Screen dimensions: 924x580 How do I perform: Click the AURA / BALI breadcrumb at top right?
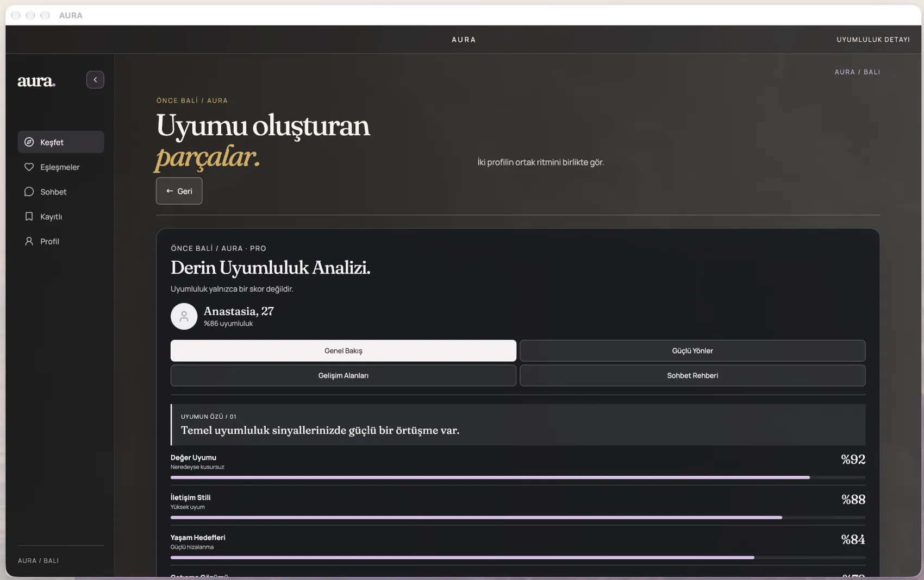857,72
